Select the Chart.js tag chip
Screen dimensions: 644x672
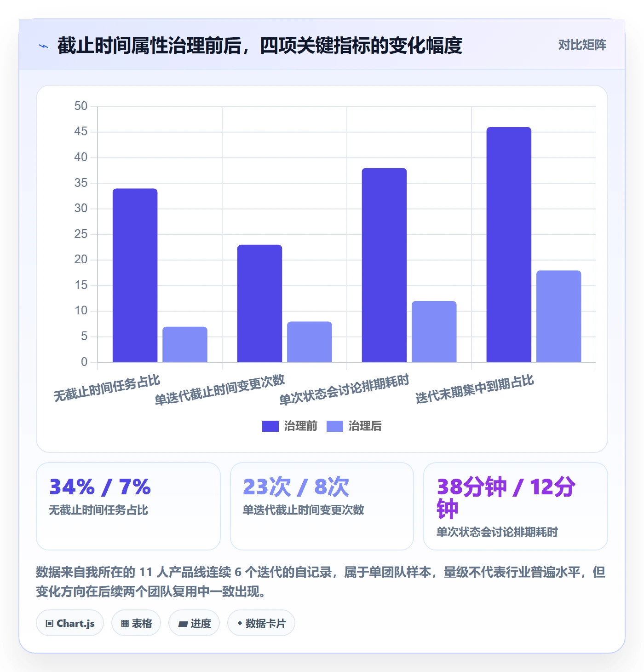pyautogui.click(x=70, y=623)
